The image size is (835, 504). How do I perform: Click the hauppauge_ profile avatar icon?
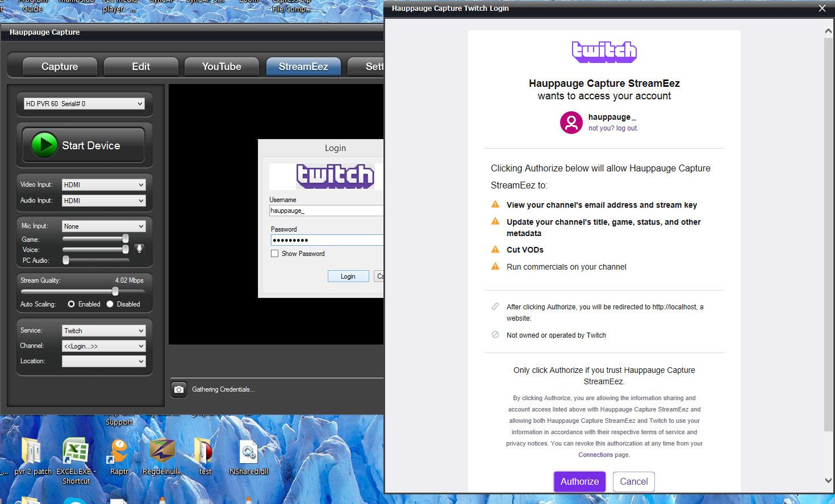coord(571,122)
